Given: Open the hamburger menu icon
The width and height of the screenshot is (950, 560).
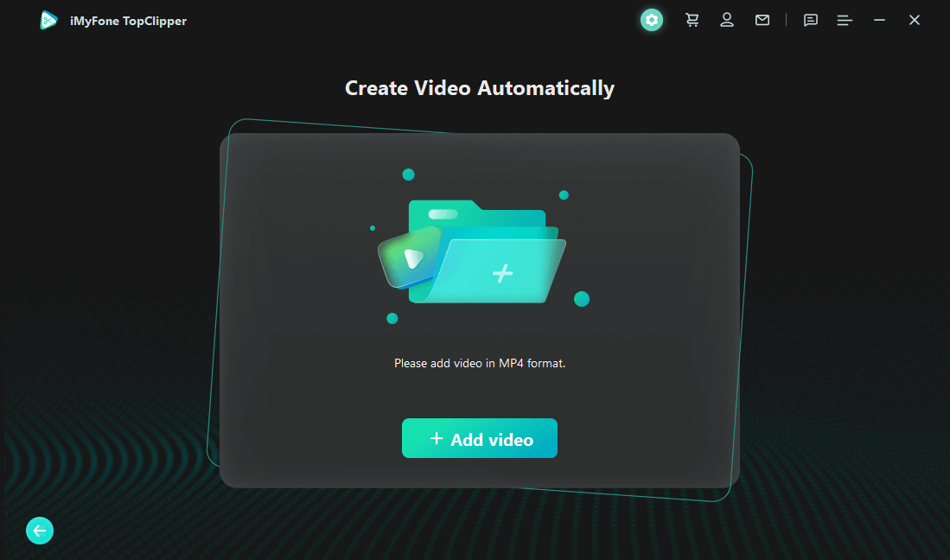Looking at the screenshot, I should pyautogui.click(x=845, y=21).
